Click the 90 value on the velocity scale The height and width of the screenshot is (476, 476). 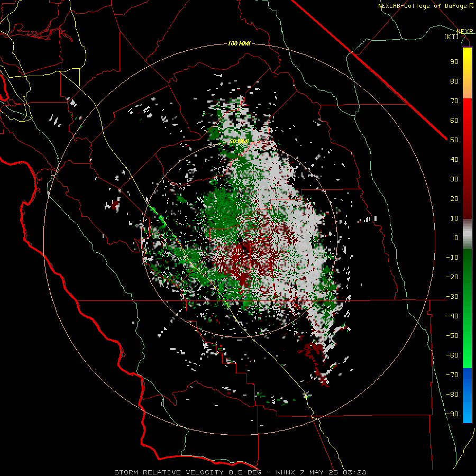tap(454, 62)
